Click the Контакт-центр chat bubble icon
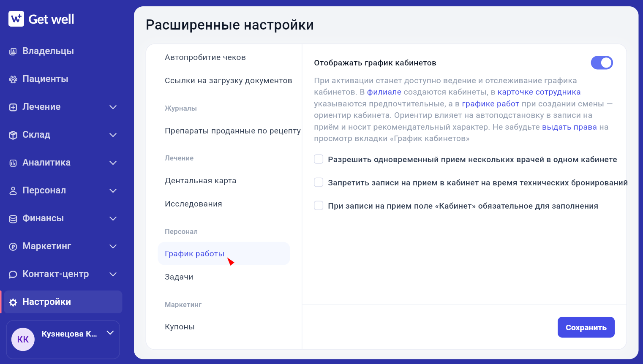Viewport: 643px width, 364px height. [x=13, y=274]
